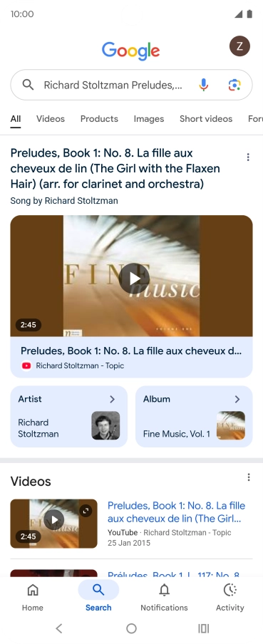
Task: Open the Preludes YouTube video result link
Action: coord(176,511)
